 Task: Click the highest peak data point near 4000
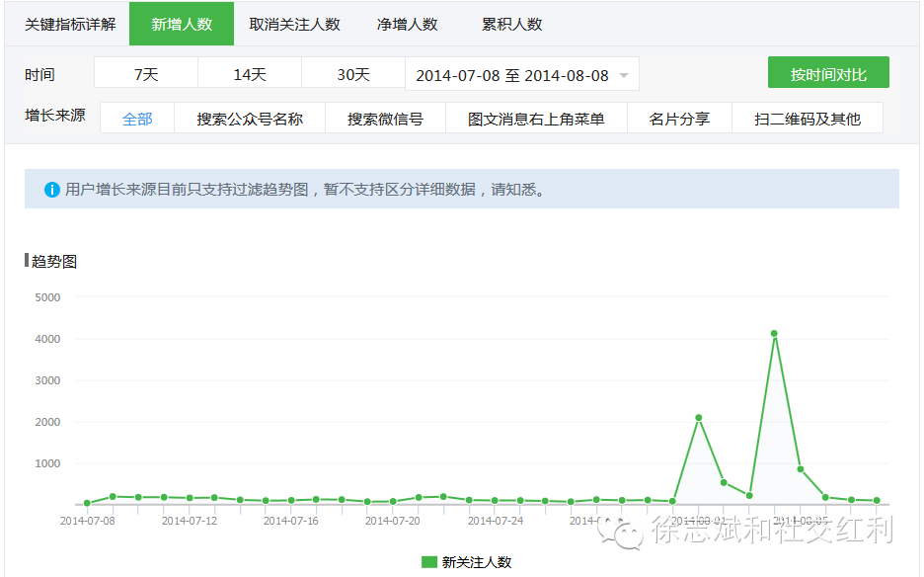point(774,333)
